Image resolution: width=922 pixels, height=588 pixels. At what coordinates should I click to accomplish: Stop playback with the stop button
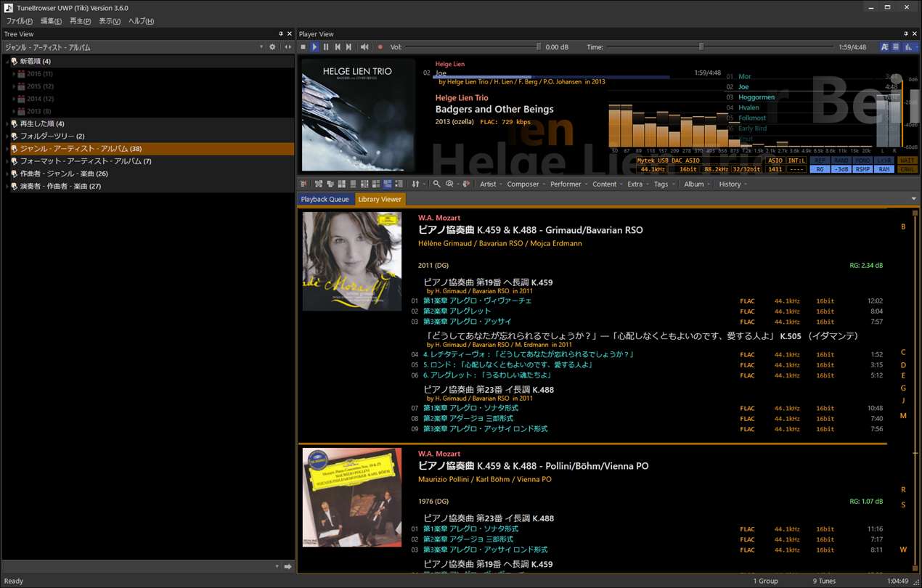tap(303, 47)
